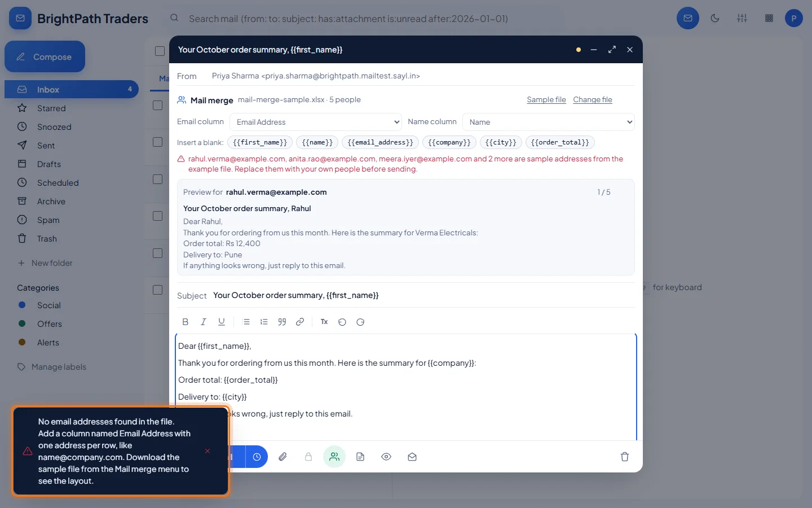Insert the {{order_total}} blank
Viewport: 812px width, 508px height.
[x=560, y=142]
